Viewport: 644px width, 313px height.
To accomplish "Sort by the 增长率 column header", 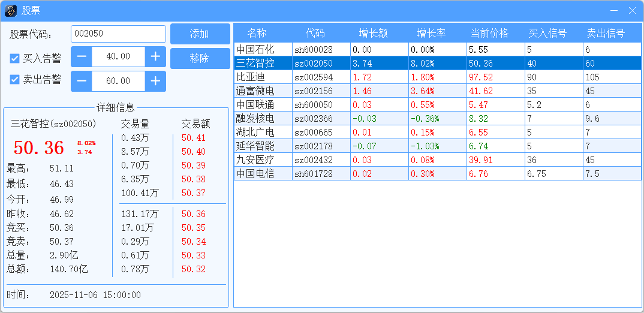I will coord(438,33).
